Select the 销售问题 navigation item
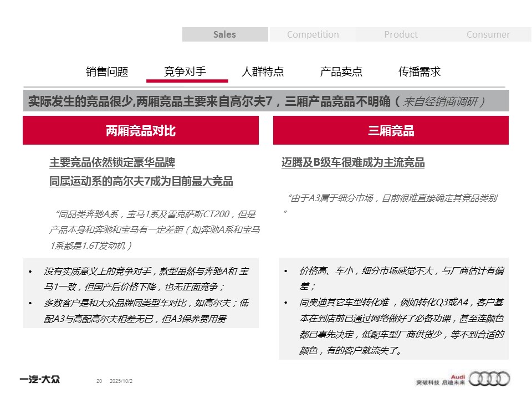 click(107, 71)
